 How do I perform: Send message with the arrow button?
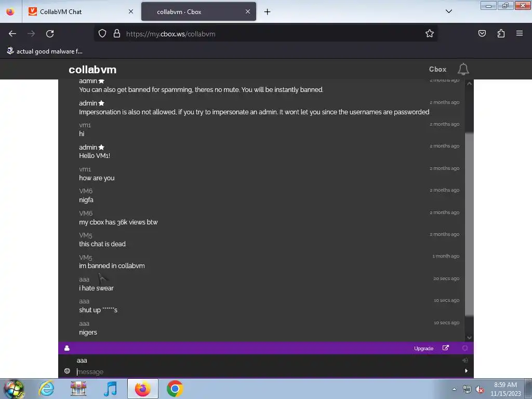click(466, 371)
